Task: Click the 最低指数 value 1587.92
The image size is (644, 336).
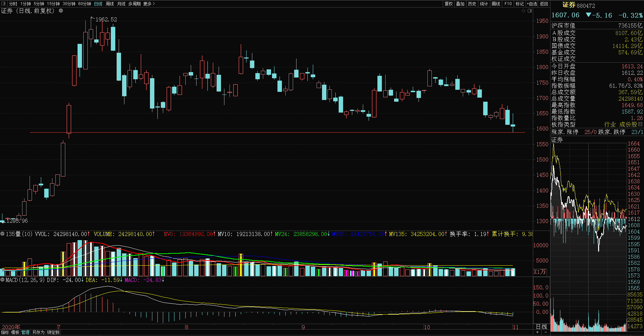Action: point(632,112)
